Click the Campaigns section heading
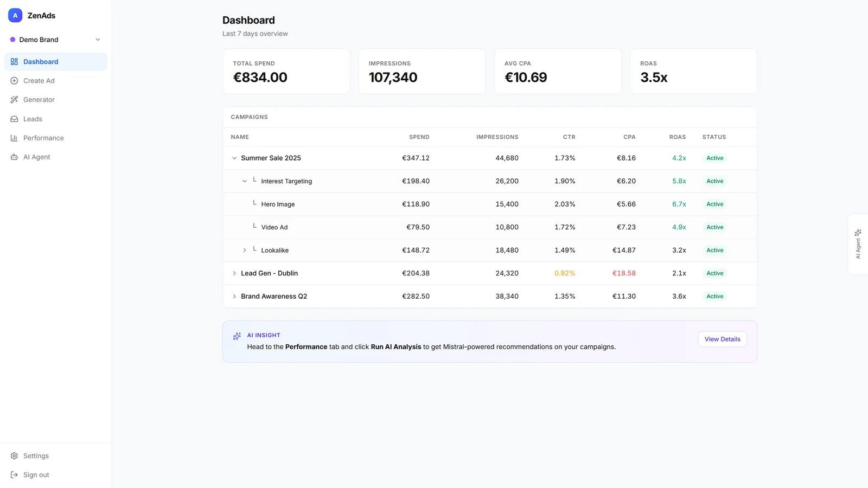The width and height of the screenshot is (868, 488). pos(249,117)
